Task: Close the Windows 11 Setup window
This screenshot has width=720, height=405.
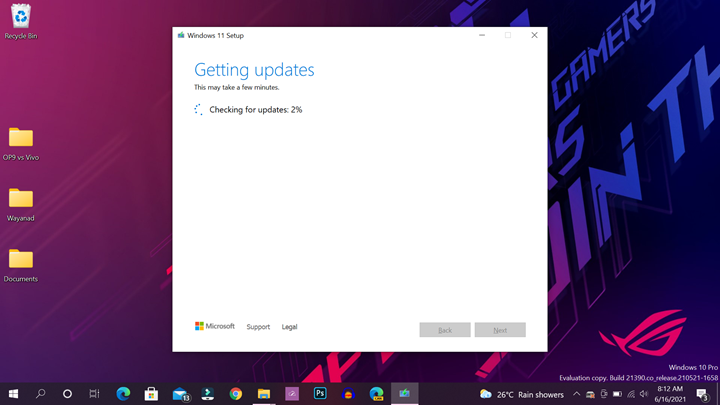Action: [x=534, y=35]
